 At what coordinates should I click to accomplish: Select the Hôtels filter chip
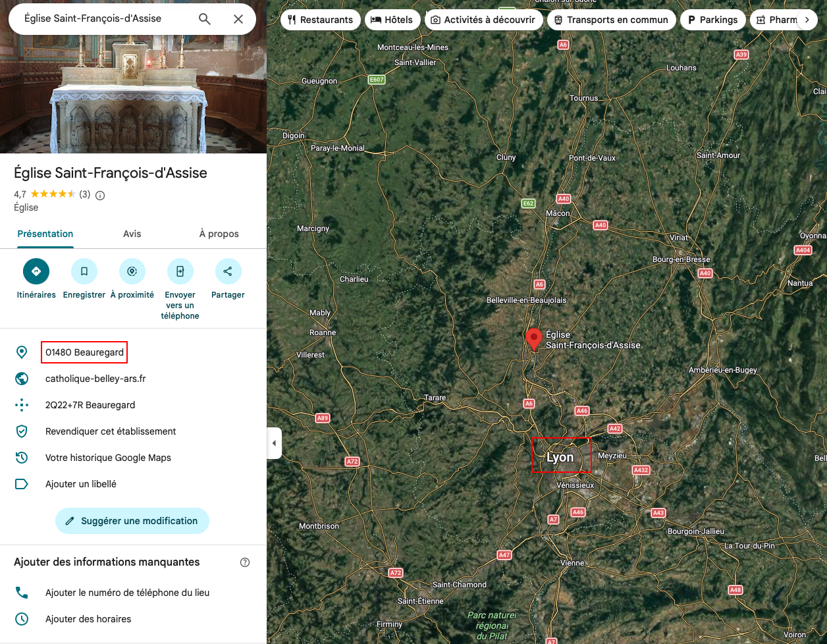[392, 20]
